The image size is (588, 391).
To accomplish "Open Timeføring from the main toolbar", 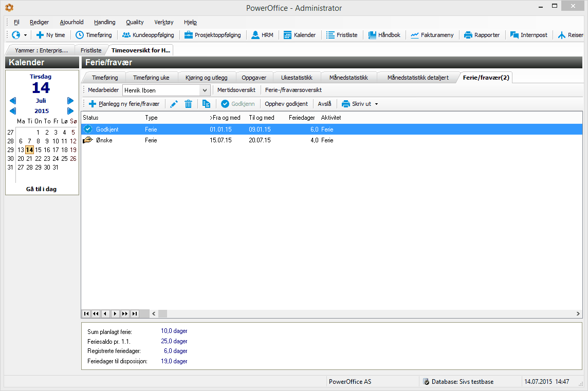I will [x=94, y=35].
